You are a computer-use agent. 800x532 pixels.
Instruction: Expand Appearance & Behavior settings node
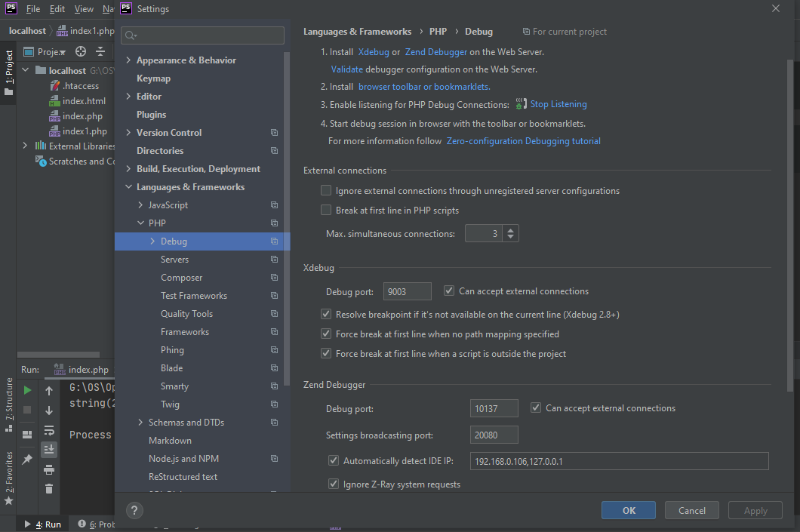[x=128, y=60]
